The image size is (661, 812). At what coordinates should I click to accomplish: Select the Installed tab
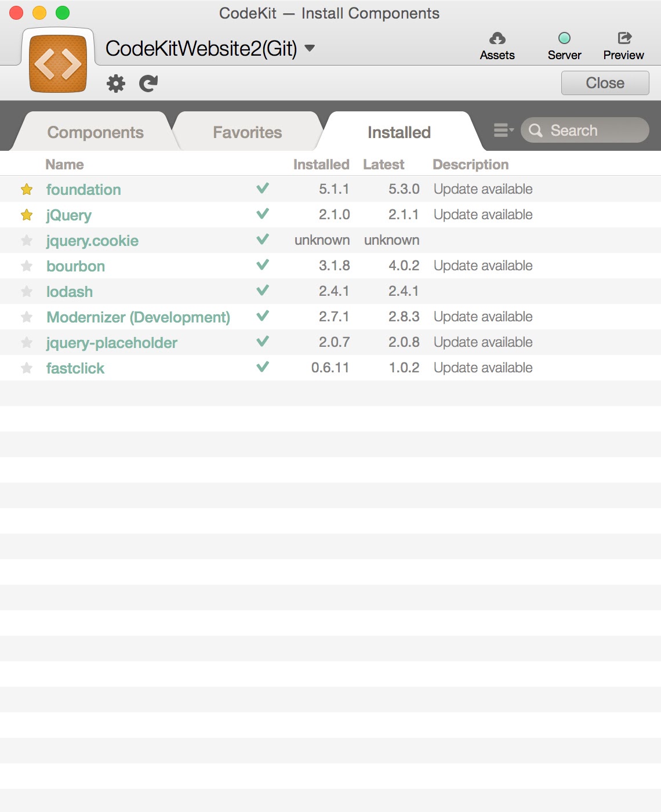[x=399, y=132]
